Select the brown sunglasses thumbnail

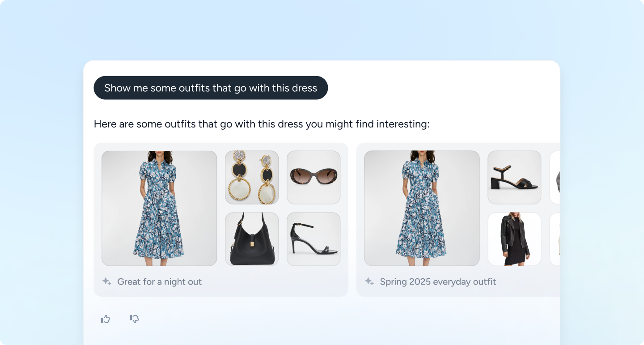pos(314,177)
